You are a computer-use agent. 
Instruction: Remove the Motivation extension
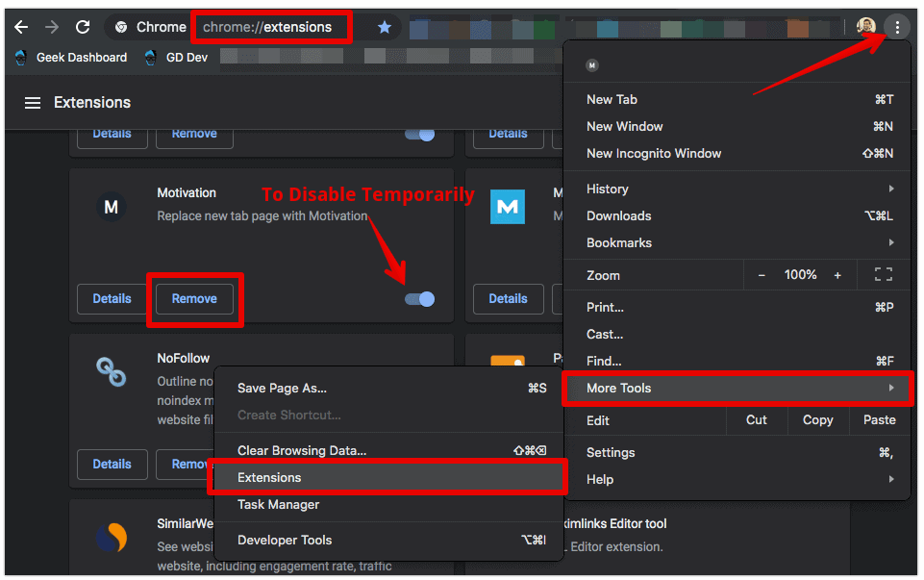click(194, 299)
